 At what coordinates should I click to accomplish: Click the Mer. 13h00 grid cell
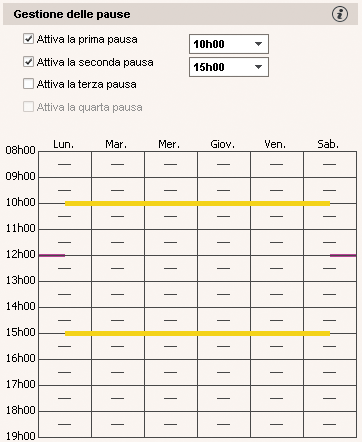point(171,294)
